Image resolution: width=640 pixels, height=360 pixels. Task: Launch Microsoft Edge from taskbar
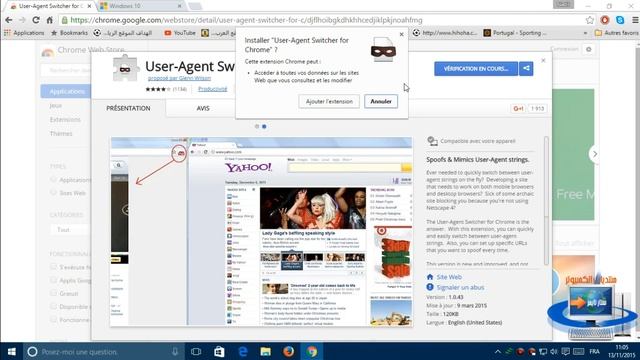coord(242,351)
